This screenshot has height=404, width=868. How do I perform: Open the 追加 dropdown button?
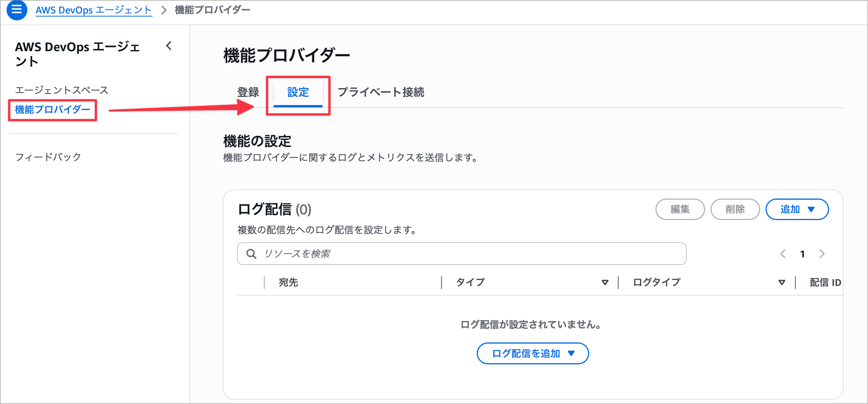[x=797, y=209]
